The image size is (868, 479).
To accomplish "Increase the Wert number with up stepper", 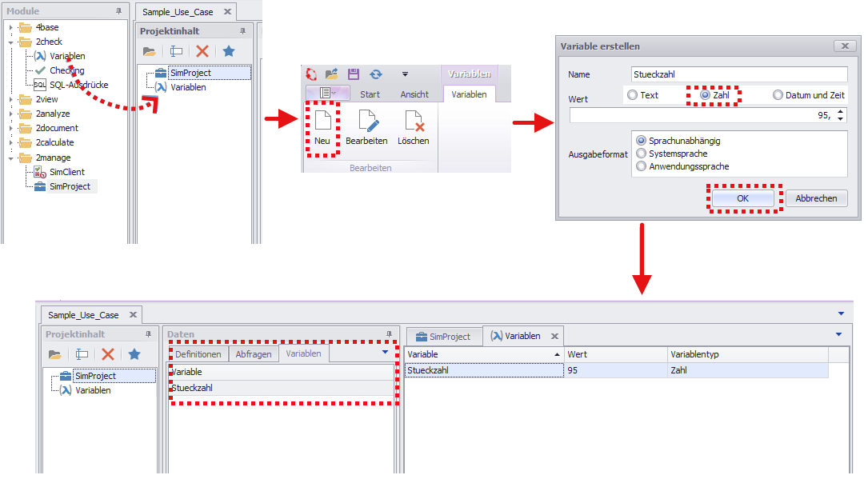I will [839, 112].
